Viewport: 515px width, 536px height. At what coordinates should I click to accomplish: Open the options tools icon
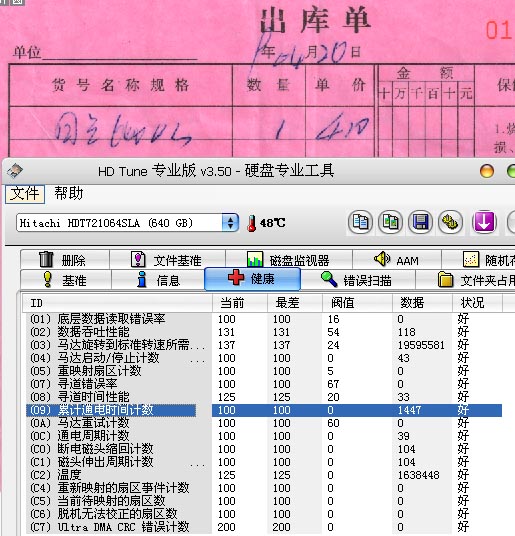click(x=450, y=223)
